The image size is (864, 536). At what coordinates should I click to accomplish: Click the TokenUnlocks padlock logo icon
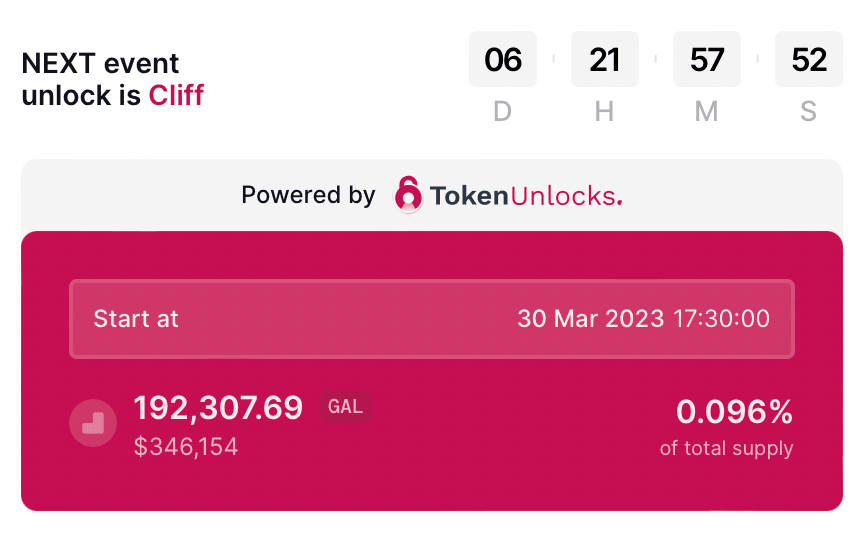(x=408, y=194)
